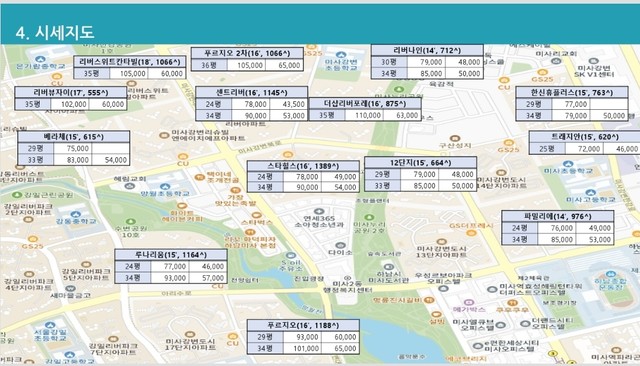
Task: Click the 미사초등학교 school marker icon
Action: pyautogui.click(x=568, y=164)
